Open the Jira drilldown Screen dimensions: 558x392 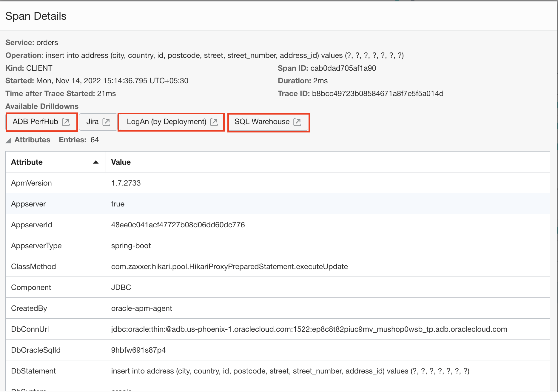pos(93,122)
